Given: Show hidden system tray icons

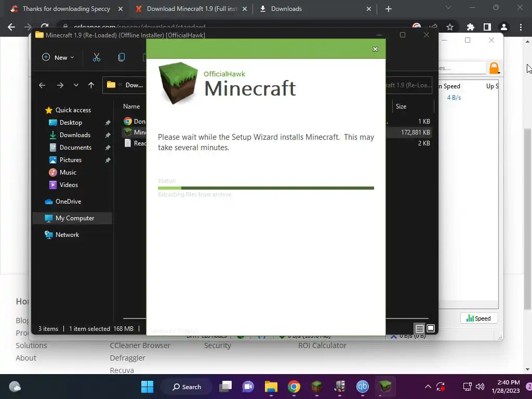Looking at the screenshot, I should pyautogui.click(x=428, y=387).
